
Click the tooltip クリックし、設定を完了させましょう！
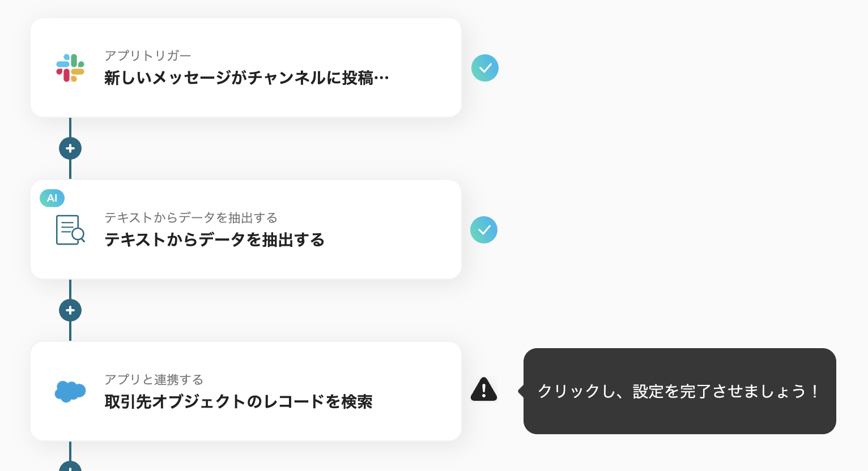coord(679,391)
